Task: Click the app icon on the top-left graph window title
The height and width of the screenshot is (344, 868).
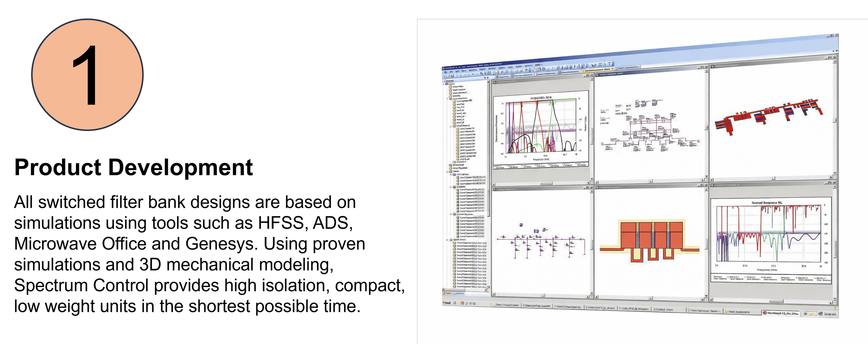Action: pyautogui.click(x=494, y=82)
